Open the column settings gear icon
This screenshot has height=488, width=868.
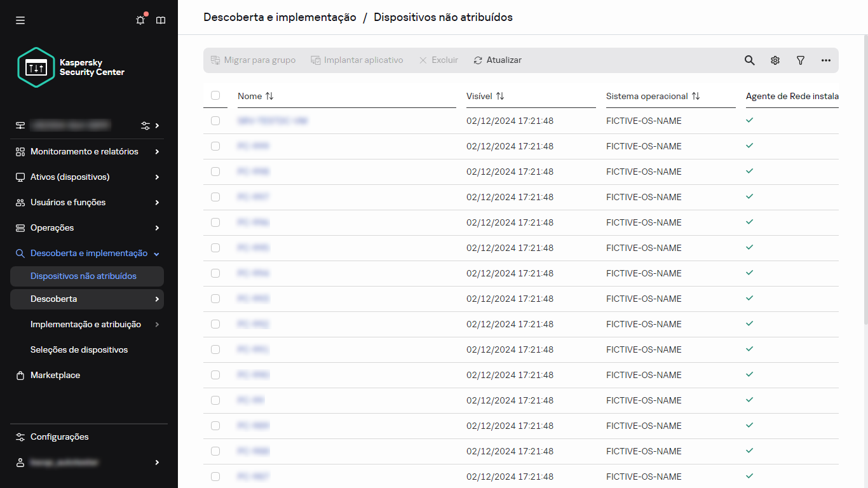(x=775, y=60)
